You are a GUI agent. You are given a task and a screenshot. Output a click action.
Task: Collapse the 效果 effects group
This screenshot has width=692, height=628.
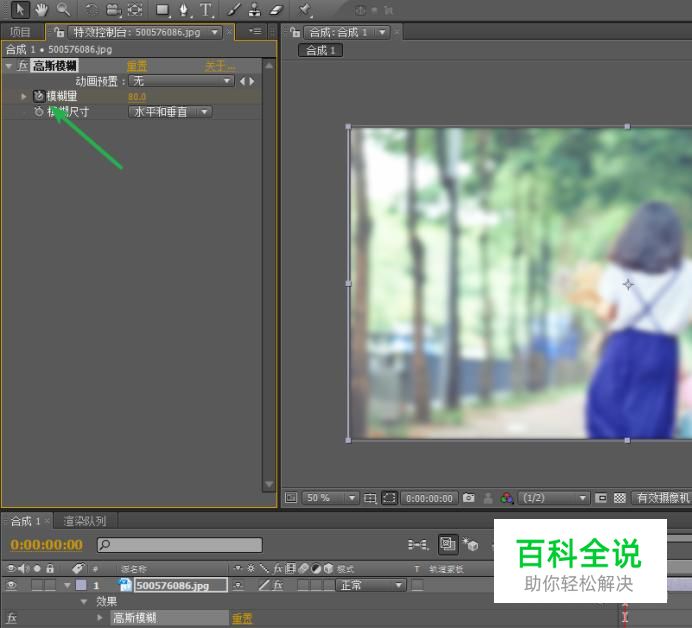(x=84, y=602)
